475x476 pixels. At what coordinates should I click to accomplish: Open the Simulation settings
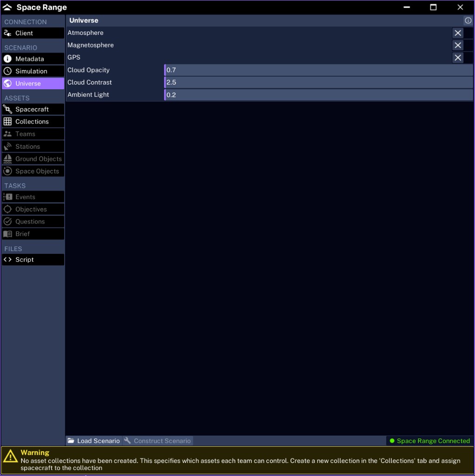click(x=33, y=71)
